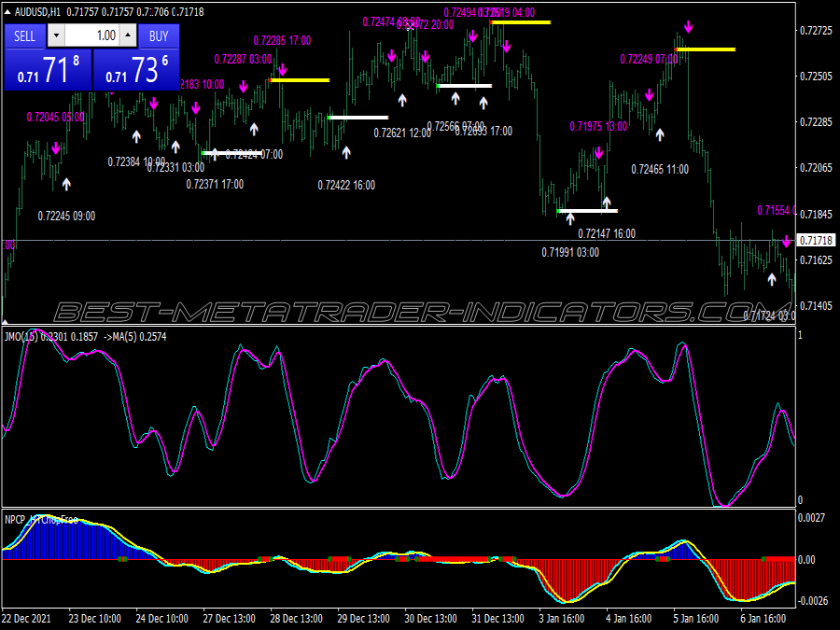840x630 pixels.
Task: Click the 0.72725 price axis label
Action: click(x=816, y=31)
